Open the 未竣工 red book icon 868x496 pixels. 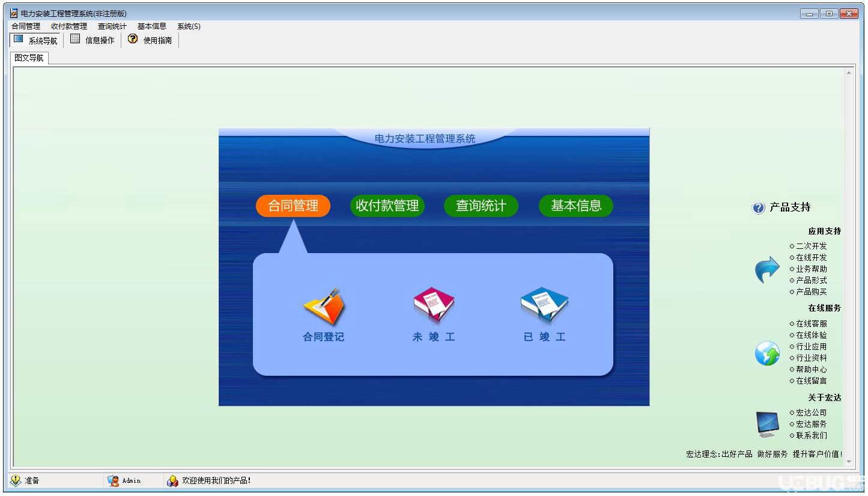434,305
